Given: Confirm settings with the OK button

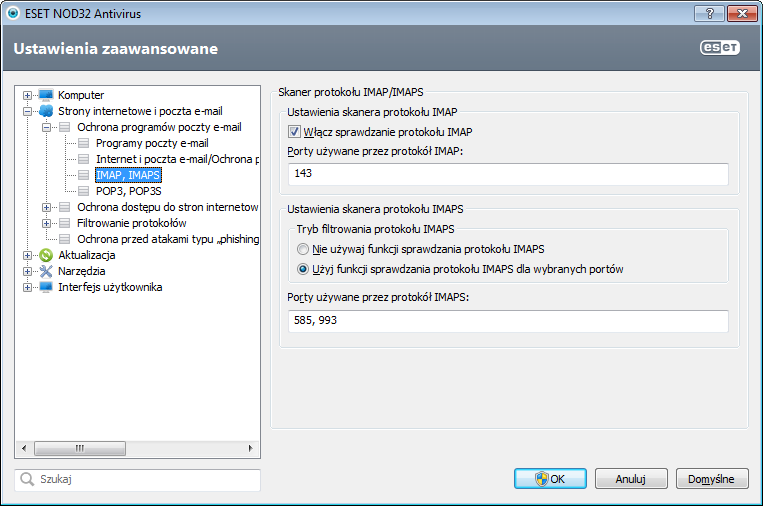Looking at the screenshot, I should click(x=550, y=479).
